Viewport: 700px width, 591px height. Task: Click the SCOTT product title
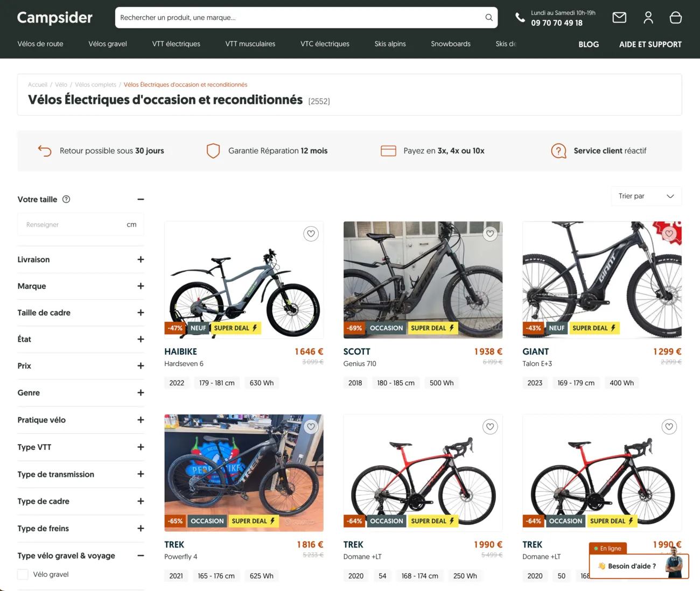click(357, 351)
